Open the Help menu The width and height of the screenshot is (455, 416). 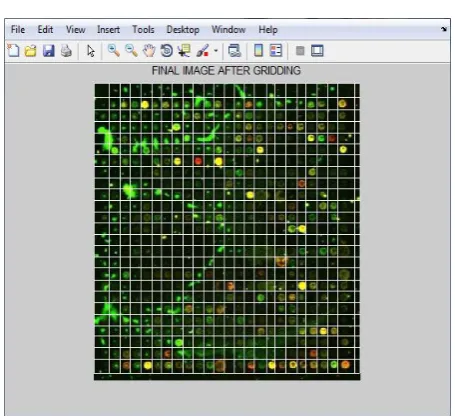tap(268, 30)
